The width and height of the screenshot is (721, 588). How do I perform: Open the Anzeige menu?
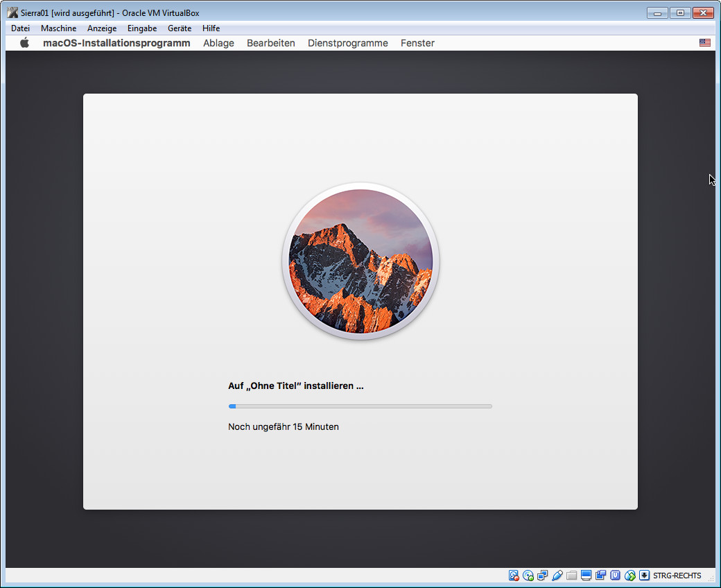coord(102,28)
